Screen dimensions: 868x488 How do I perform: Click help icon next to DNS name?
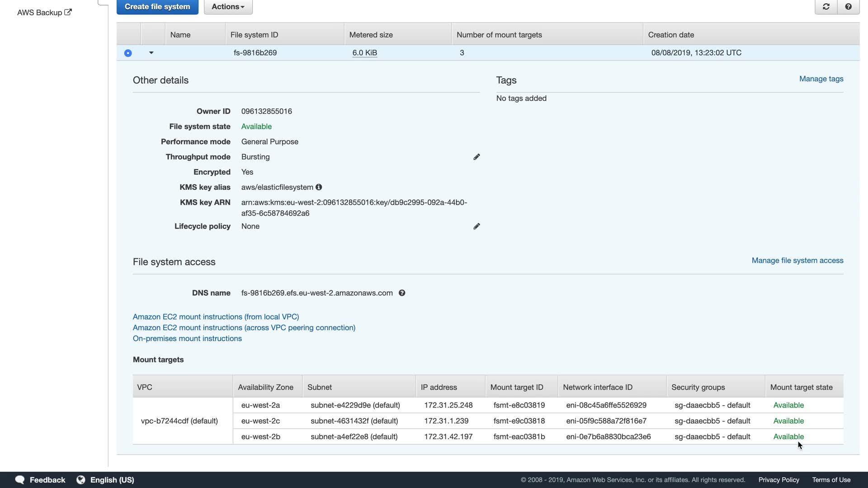(402, 293)
